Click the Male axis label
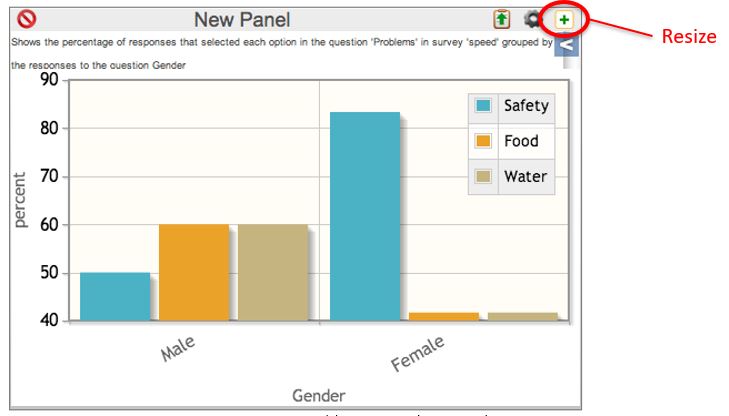 pos(178,349)
